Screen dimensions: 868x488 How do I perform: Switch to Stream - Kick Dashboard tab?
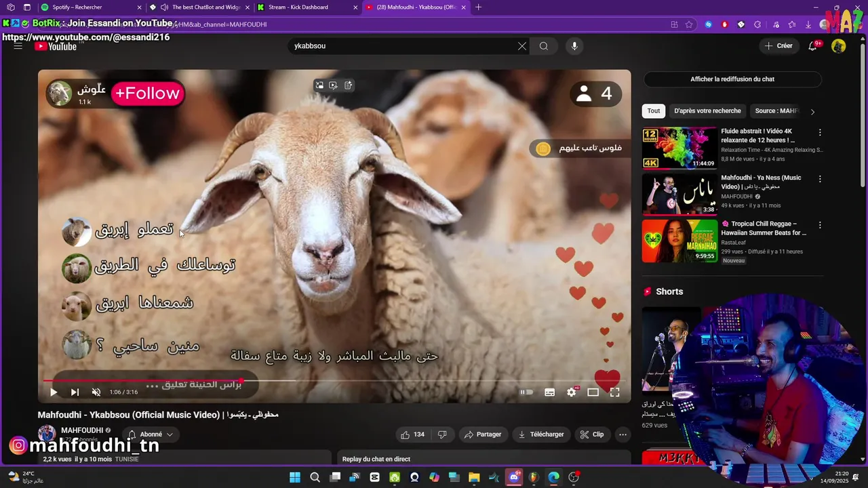(x=309, y=7)
